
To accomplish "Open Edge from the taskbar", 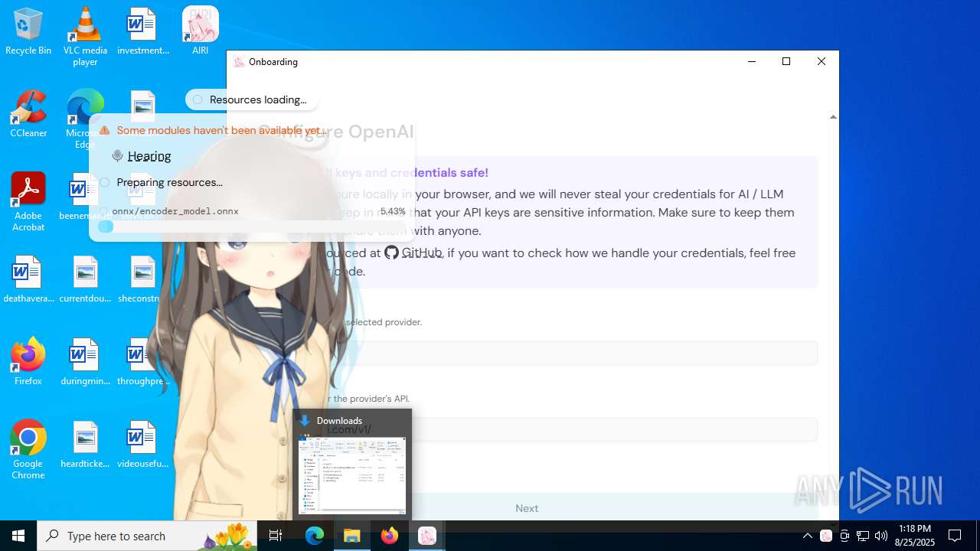I will [315, 536].
